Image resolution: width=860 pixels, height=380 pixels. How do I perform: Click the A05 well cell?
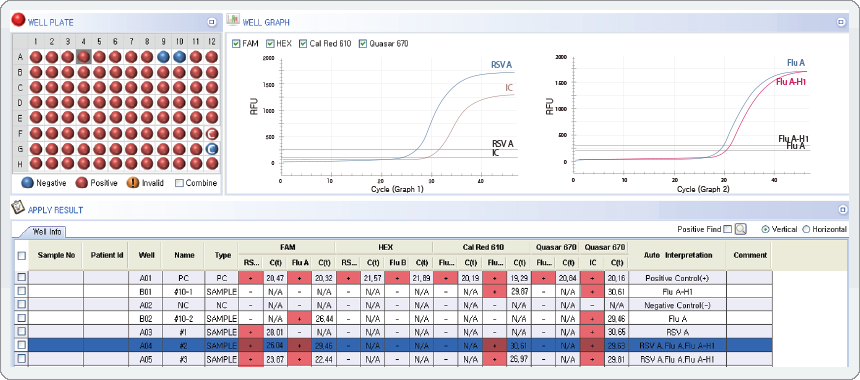tap(145, 359)
